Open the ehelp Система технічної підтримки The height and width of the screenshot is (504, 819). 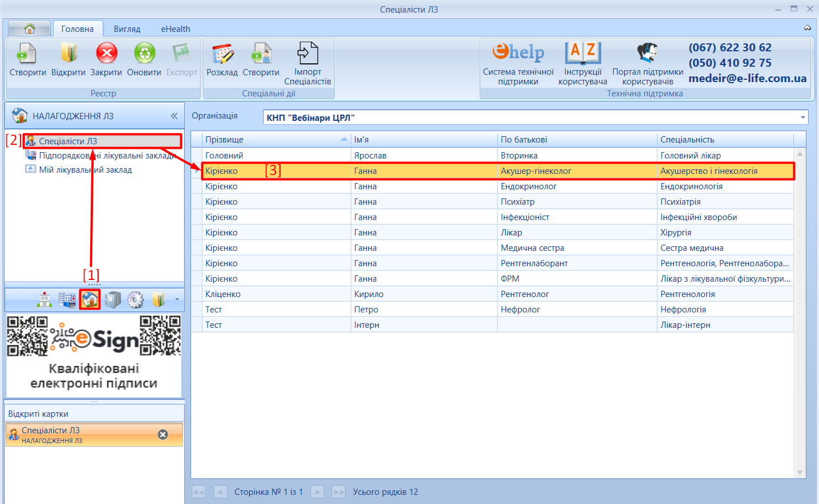tap(518, 63)
